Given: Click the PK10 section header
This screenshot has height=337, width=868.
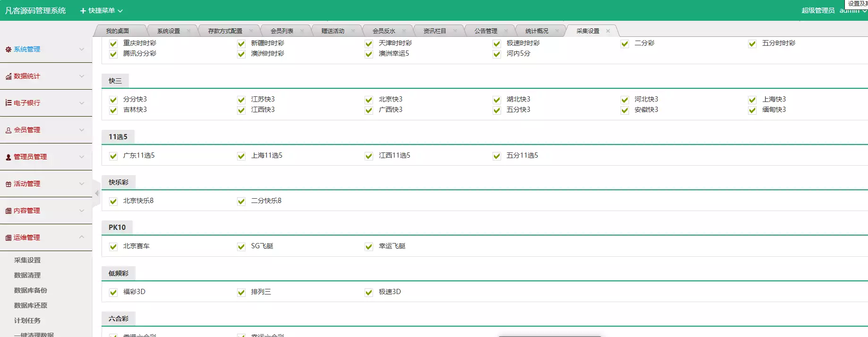Looking at the screenshot, I should click(117, 227).
